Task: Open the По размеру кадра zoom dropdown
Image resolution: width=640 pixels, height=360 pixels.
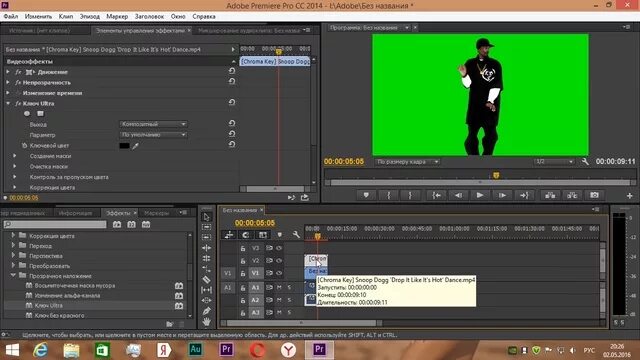Action: [x=407, y=162]
